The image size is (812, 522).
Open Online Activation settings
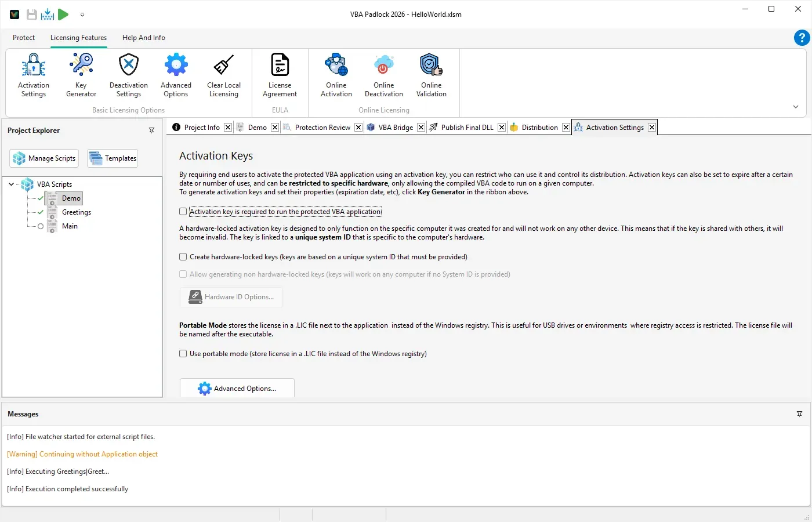tap(336, 76)
